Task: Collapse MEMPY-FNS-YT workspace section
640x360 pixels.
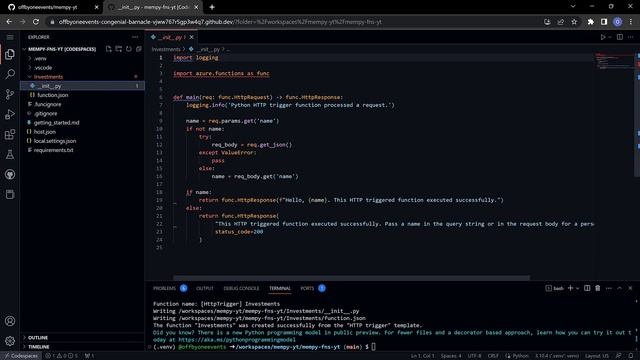Action: [x=61, y=49]
